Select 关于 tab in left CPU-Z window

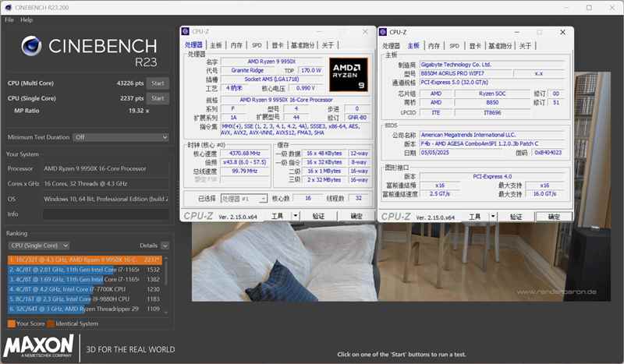pos(328,45)
